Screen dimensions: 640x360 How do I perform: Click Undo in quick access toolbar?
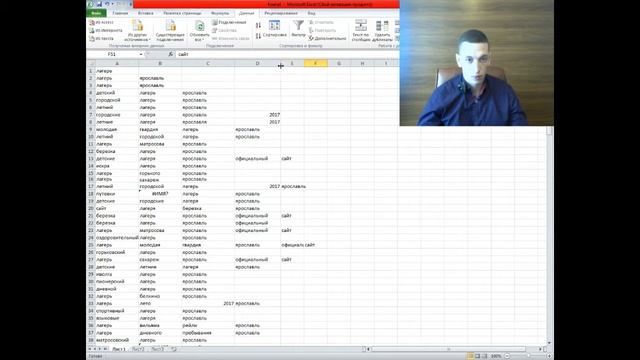point(107,4)
